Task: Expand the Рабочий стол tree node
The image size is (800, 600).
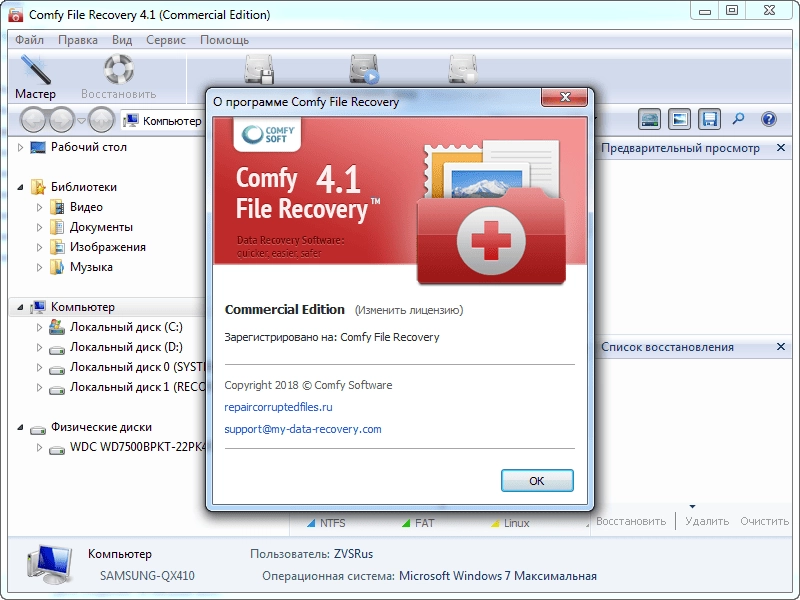Action: tap(20, 147)
